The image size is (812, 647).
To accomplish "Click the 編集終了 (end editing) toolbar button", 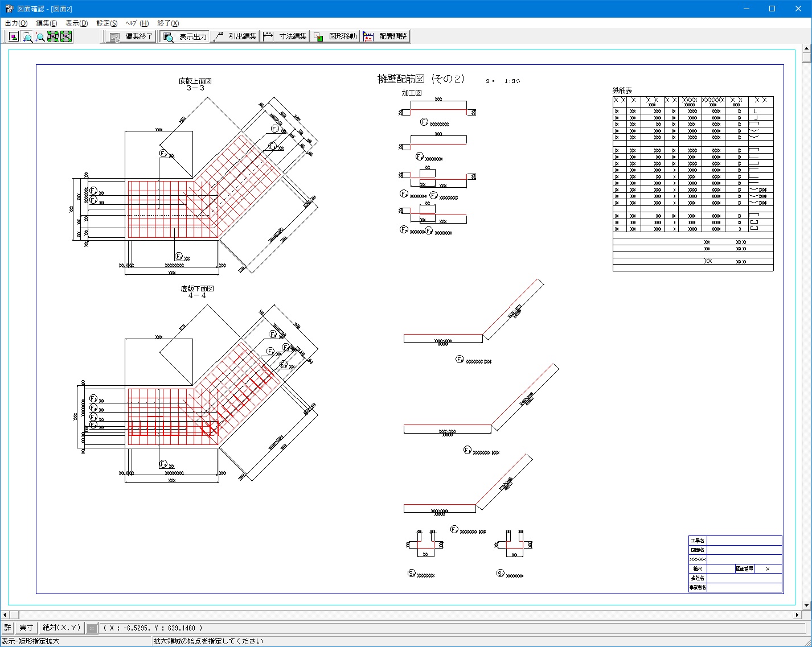I will click(132, 36).
